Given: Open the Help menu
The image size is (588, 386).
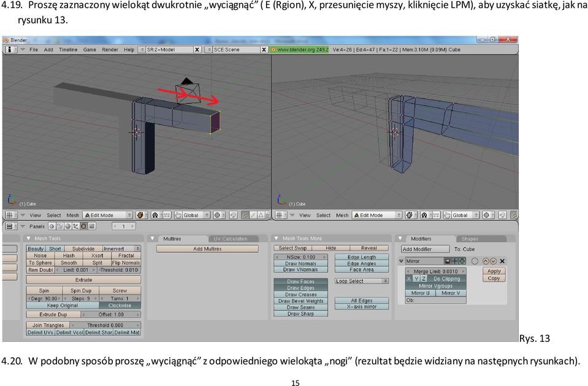Looking at the screenshot, I should [129, 50].
